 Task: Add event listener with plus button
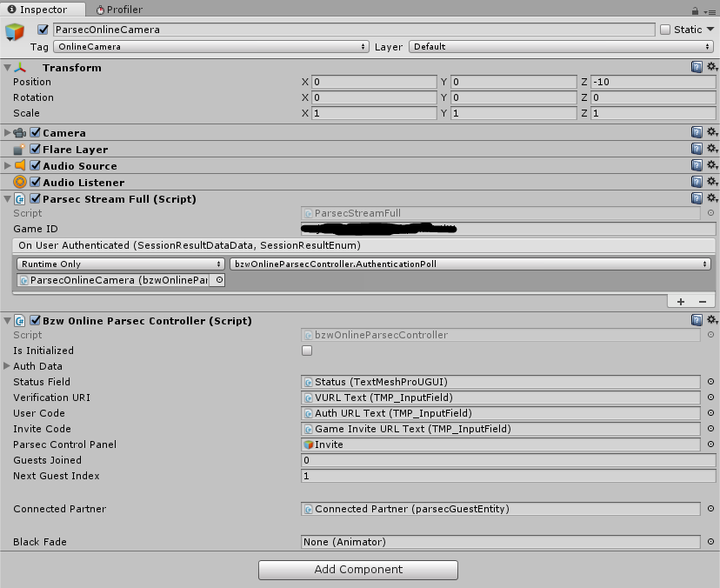pos(681,301)
